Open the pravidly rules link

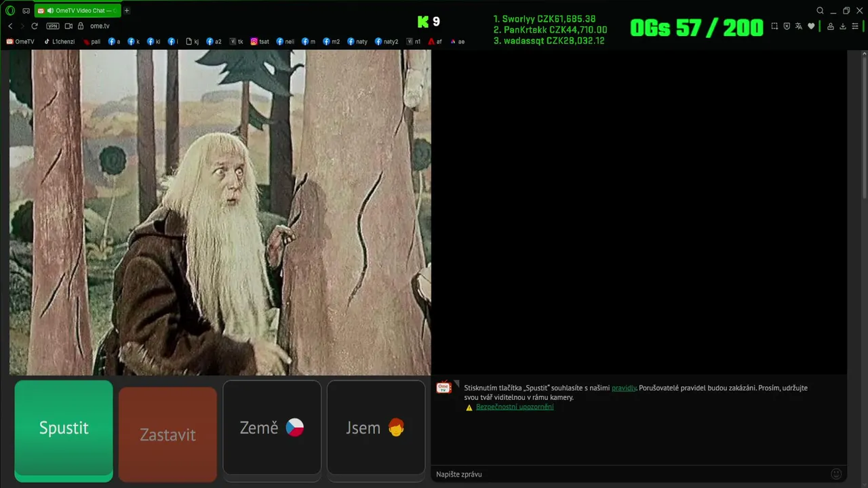[x=624, y=388]
